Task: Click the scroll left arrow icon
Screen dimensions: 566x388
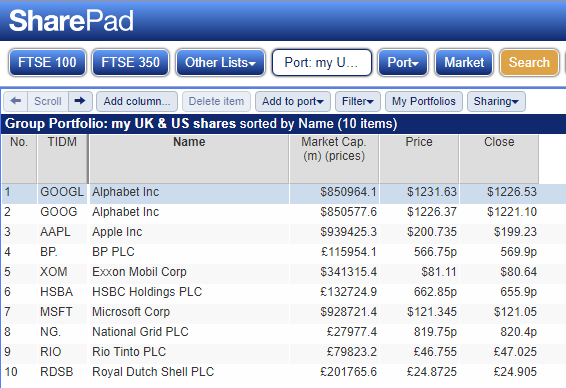Action: (x=16, y=101)
